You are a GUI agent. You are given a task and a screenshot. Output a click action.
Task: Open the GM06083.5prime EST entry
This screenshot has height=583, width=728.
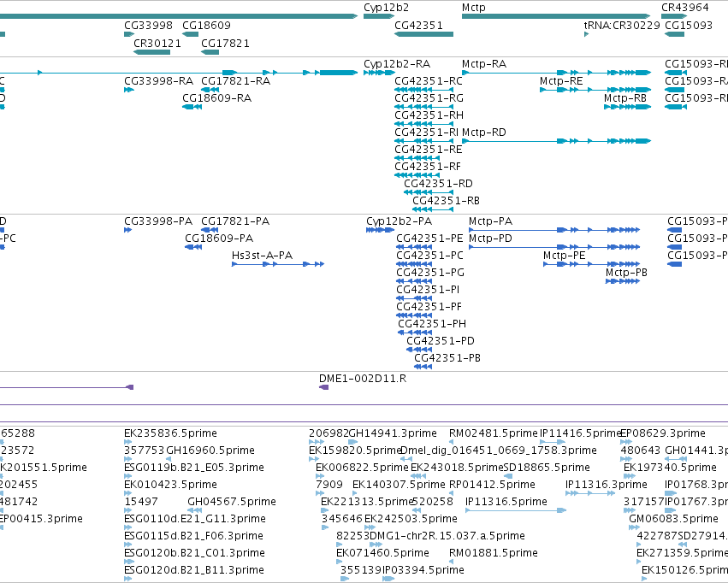(674, 519)
